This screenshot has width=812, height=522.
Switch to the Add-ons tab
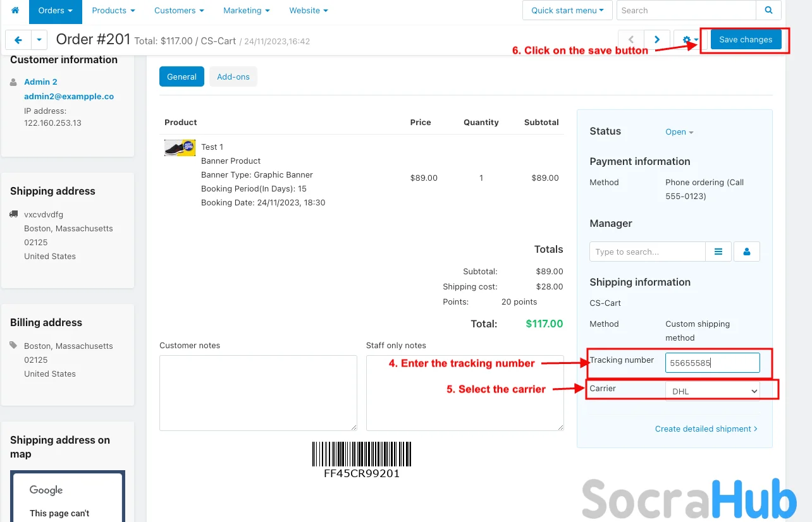click(x=233, y=76)
